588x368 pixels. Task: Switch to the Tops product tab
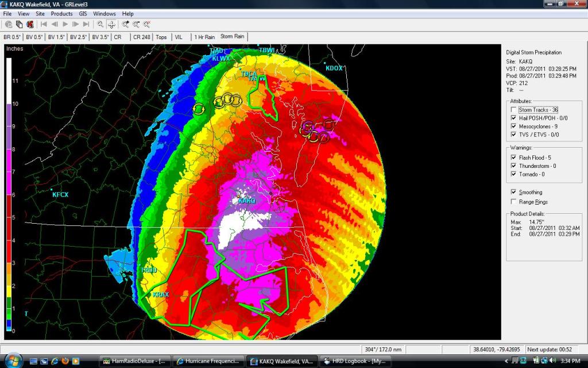pos(161,37)
